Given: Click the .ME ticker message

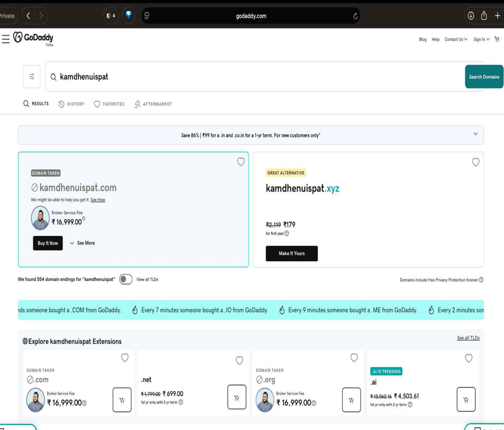Looking at the screenshot, I should tap(348, 310).
